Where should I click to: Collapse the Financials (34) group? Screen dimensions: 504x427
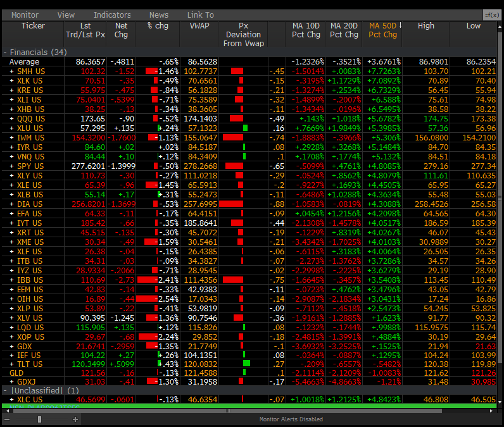5,53
